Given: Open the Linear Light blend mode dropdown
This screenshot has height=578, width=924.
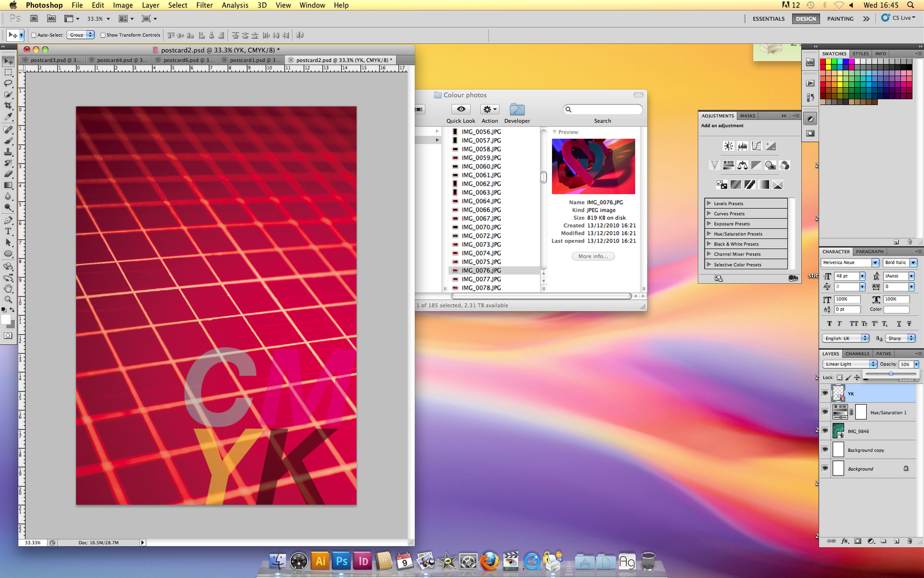Looking at the screenshot, I should [849, 364].
